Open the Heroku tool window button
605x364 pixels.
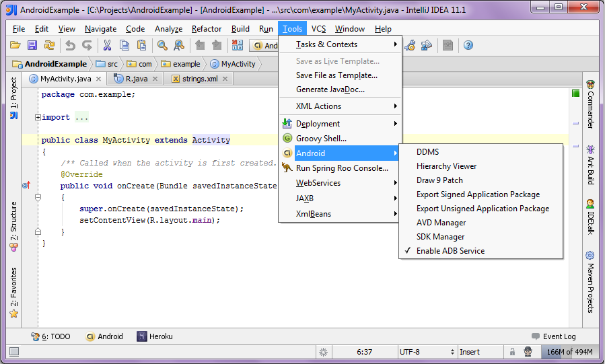[x=155, y=336]
